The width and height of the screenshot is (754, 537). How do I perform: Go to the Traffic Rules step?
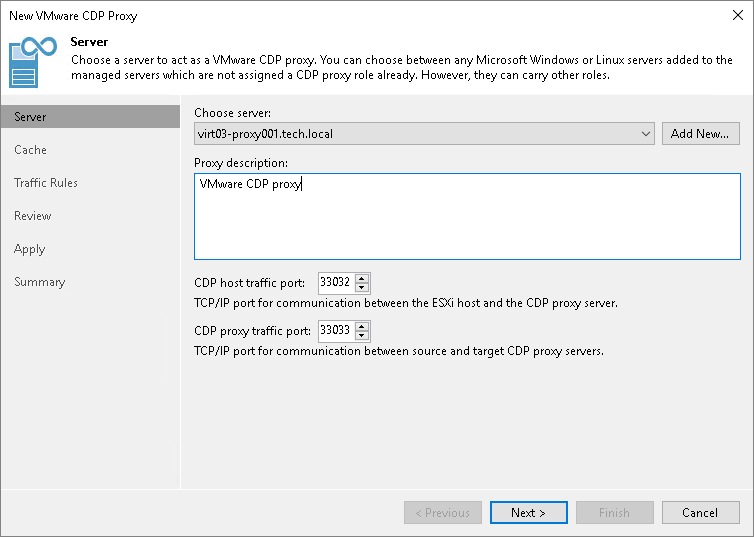[x=46, y=183]
